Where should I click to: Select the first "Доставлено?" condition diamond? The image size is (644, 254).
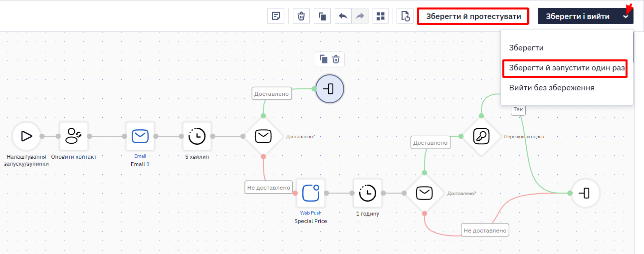point(263,136)
